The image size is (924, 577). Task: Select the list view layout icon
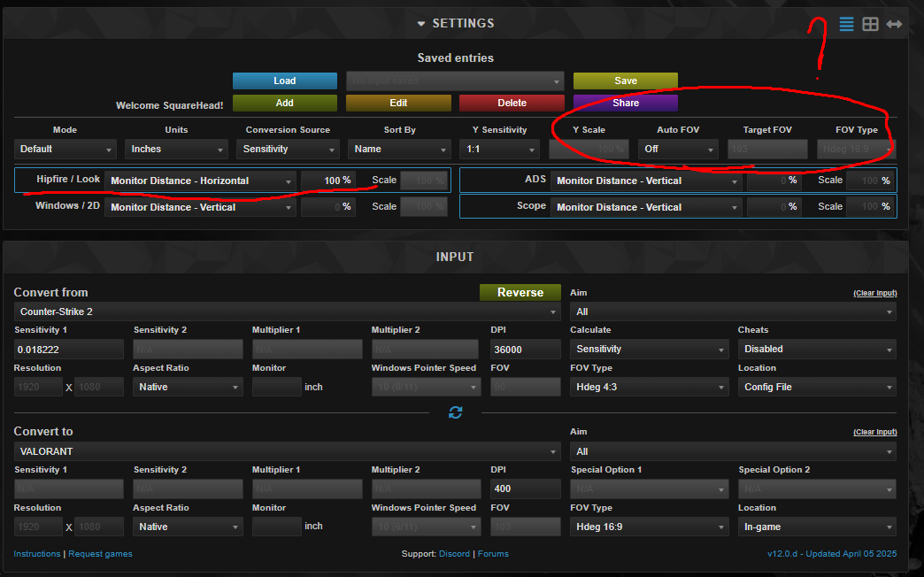[x=846, y=24]
